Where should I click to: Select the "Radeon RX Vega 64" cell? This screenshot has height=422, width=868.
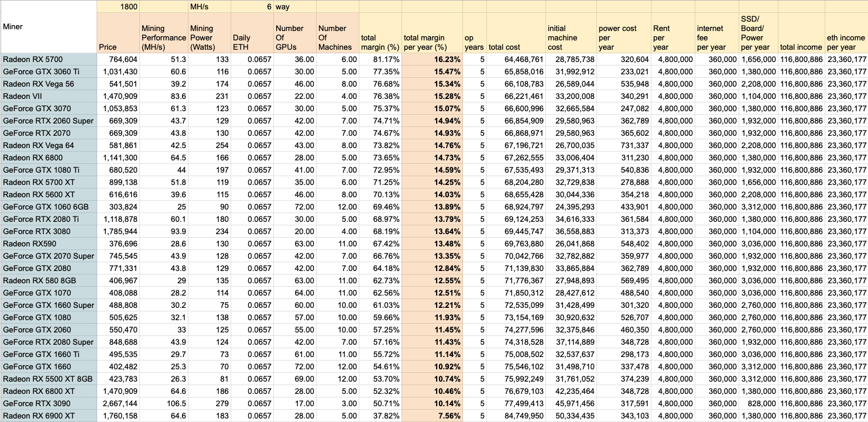[x=48, y=145]
